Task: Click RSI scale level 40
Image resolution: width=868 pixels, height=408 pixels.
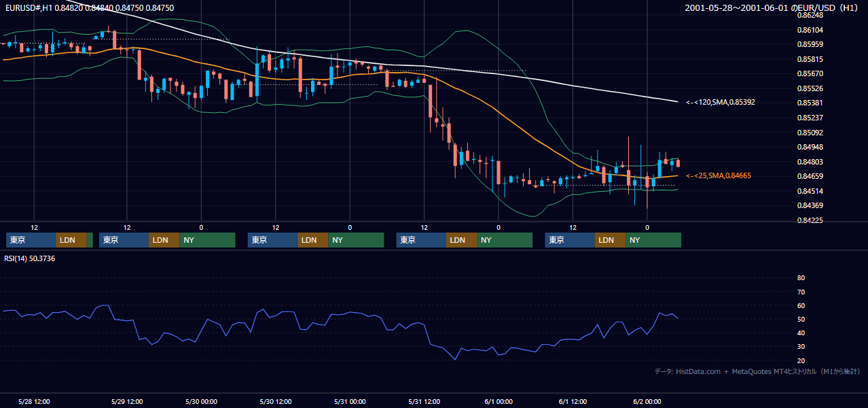Action: [x=801, y=333]
